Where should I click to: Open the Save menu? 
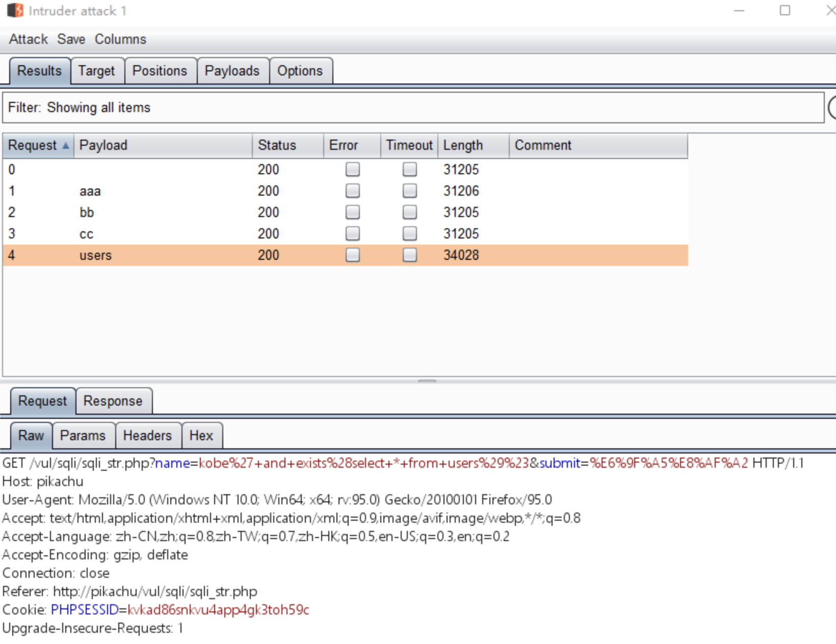(x=71, y=39)
